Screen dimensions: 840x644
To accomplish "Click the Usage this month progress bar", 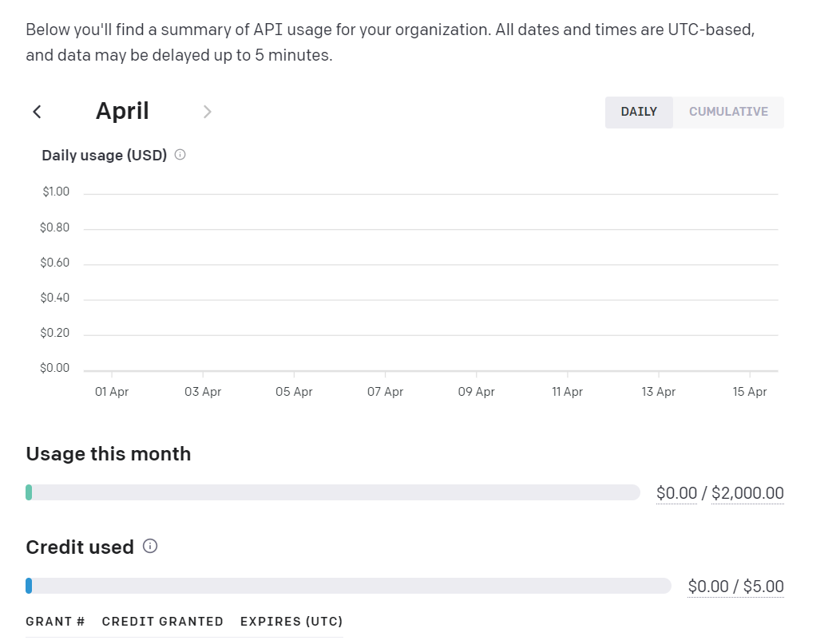I will pyautogui.click(x=333, y=492).
